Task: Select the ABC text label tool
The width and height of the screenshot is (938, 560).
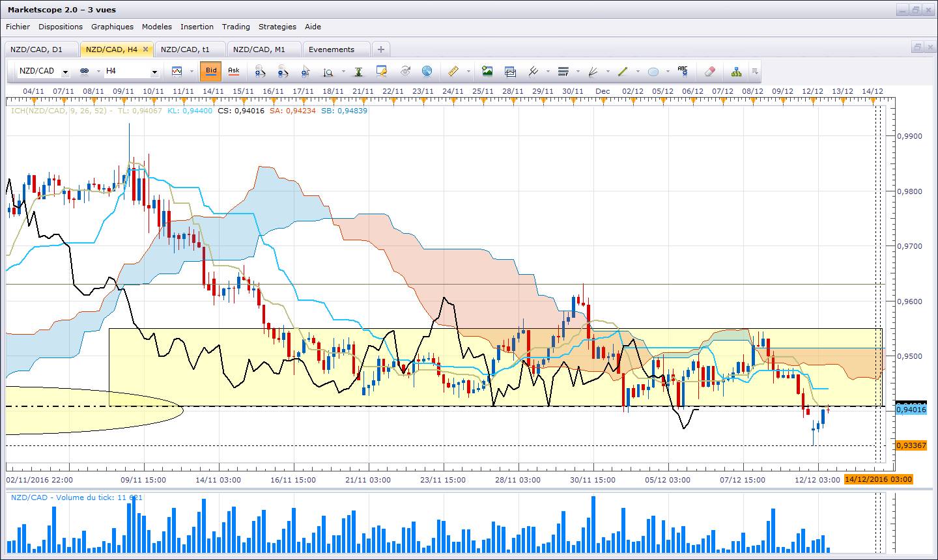Action: tap(683, 71)
